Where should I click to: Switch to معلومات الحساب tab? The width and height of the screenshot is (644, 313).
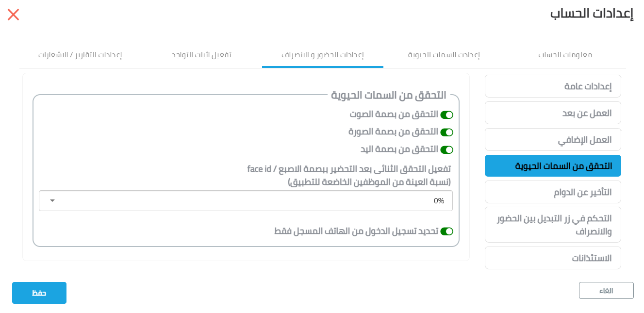click(565, 55)
